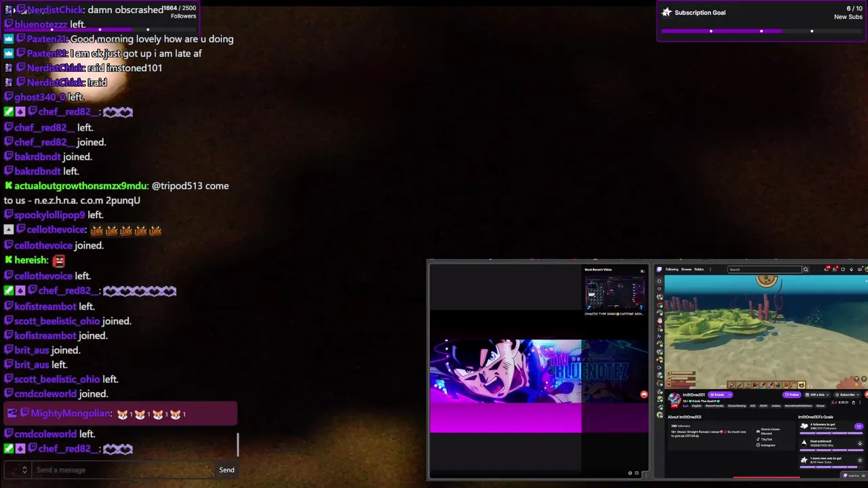
Task: Open the TikTok link in About section
Action: pyautogui.click(x=764, y=439)
